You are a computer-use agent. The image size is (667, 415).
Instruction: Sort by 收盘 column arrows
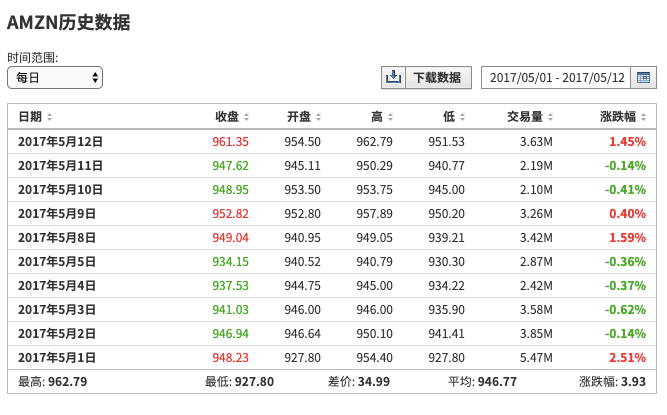246,117
